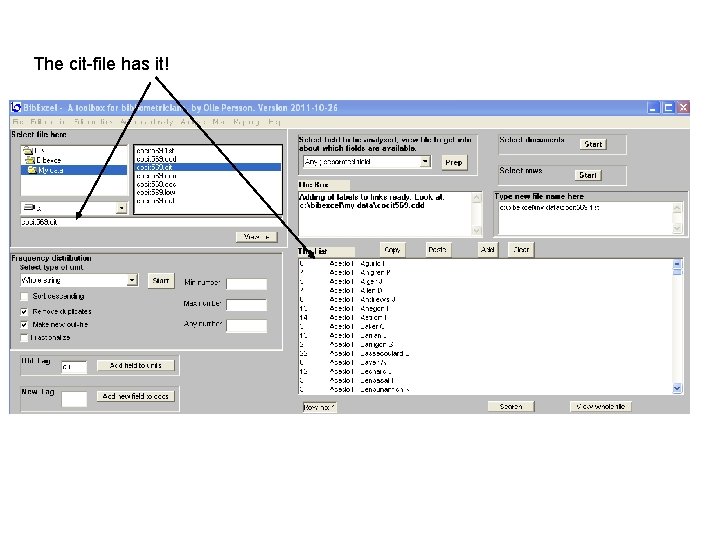Maximize the BibExcel window
The image size is (720, 540).
pyautogui.click(x=668, y=108)
